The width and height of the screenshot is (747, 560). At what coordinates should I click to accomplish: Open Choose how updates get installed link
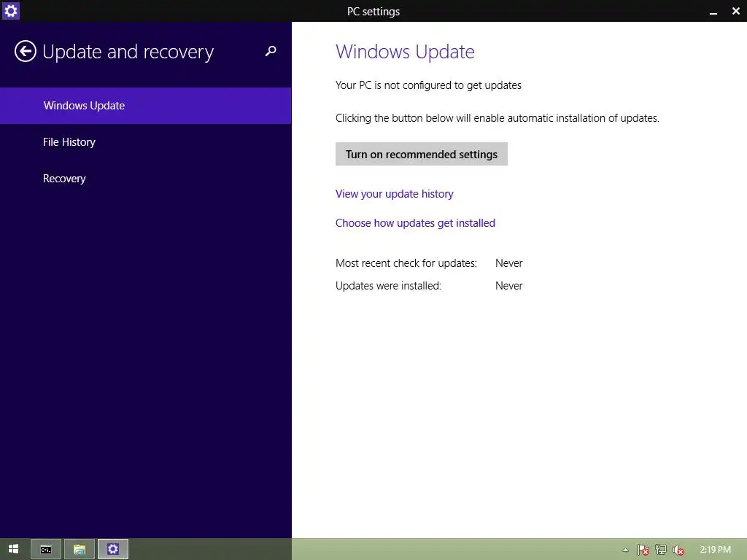point(415,223)
